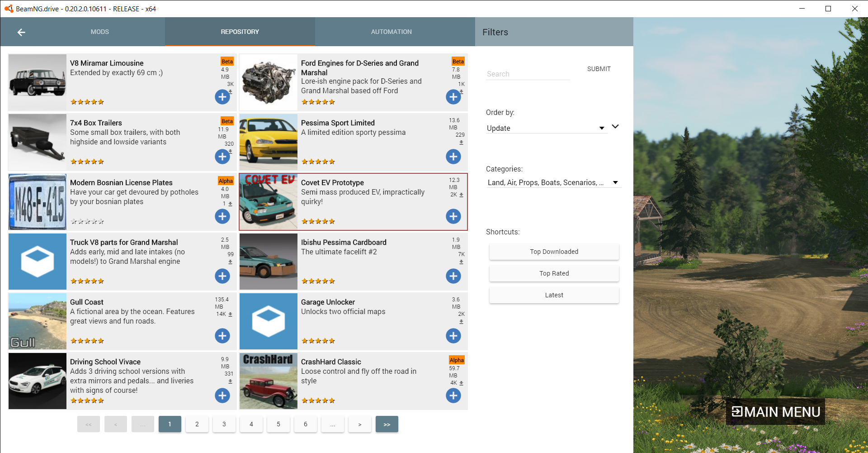Click star rating of Modern Bosnian License Plates

click(x=87, y=221)
